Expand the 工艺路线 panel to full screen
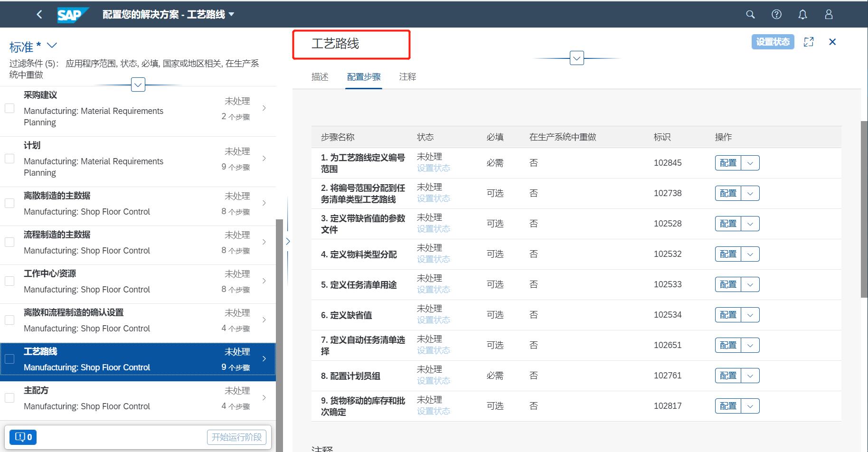The width and height of the screenshot is (868, 452). pos(809,42)
